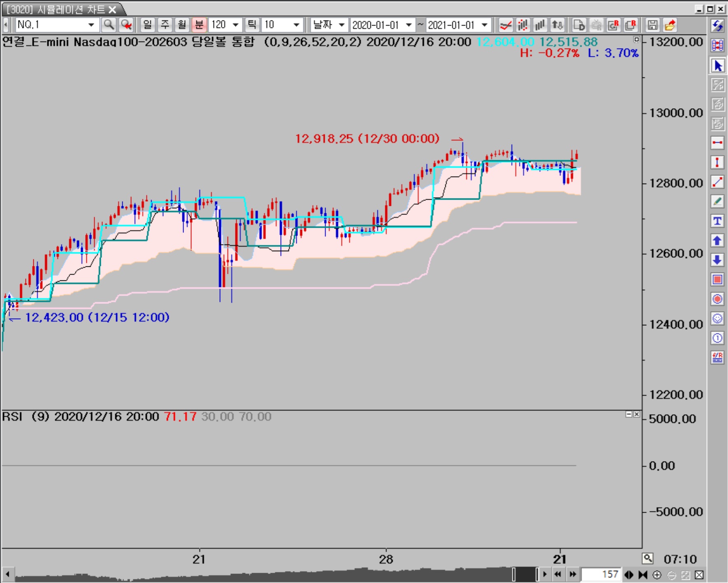Select the 시뮬레이션 차트 tab
Viewport: 728px width, 583px height.
(62, 9)
